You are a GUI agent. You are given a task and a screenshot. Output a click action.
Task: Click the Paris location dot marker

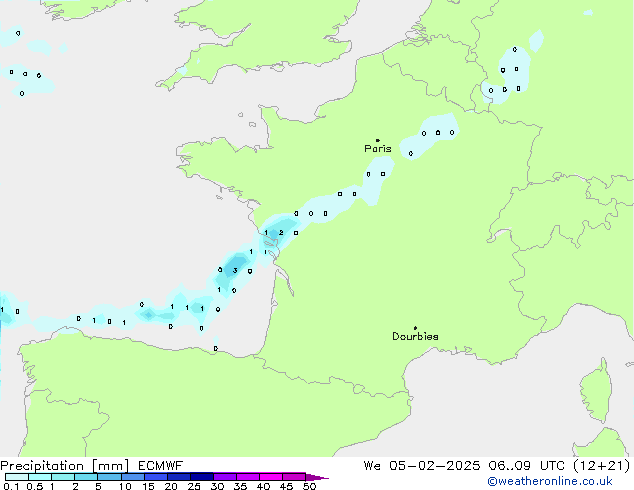(x=378, y=140)
